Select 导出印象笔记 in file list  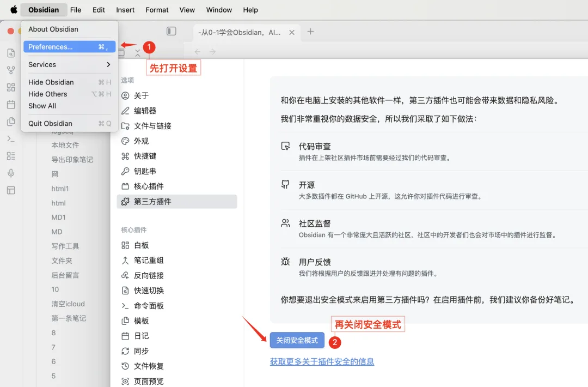point(72,160)
